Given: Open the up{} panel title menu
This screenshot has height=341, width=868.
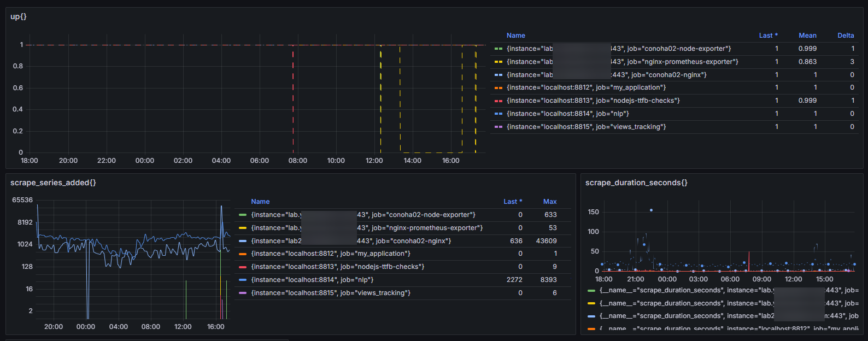Looking at the screenshot, I should point(19,16).
